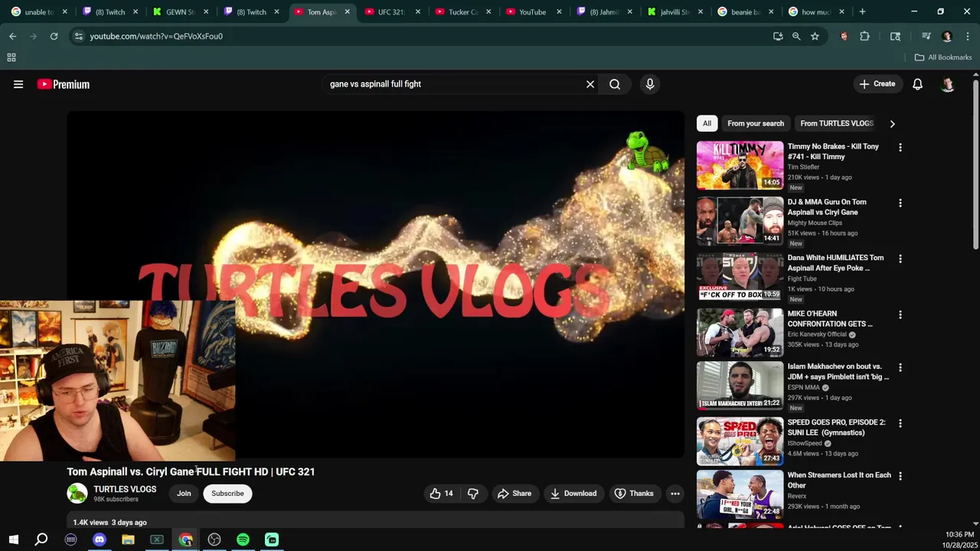Open MIKE O'HEARN CONFRONTATION video title
980x551 pixels.
click(x=830, y=318)
